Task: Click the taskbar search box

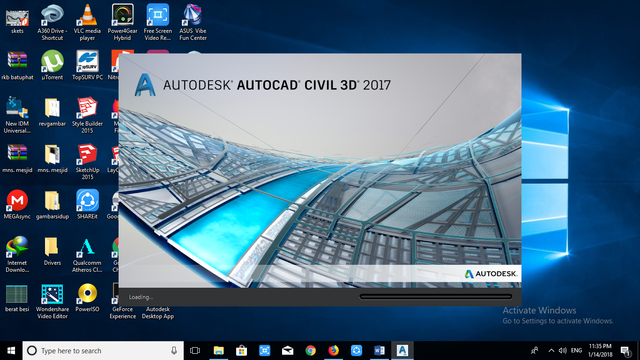Action: (103, 351)
